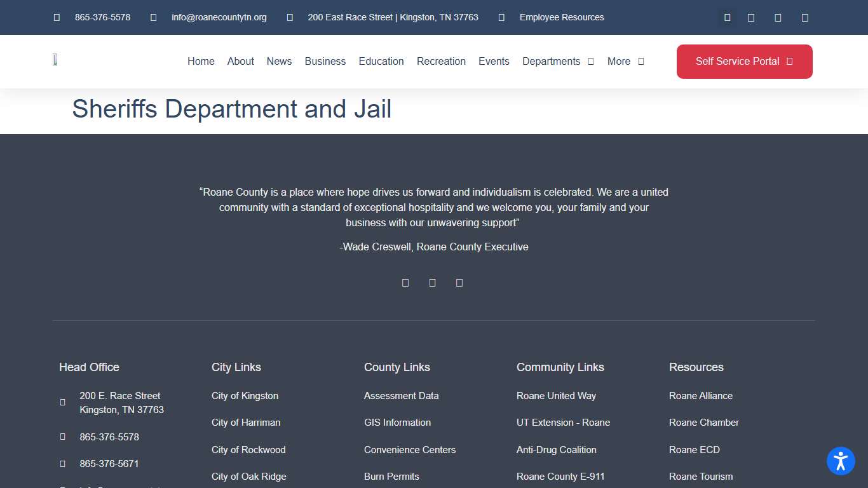Expand the Departments navigation dropdown
This screenshot has height=488, width=868.
[x=558, y=61]
